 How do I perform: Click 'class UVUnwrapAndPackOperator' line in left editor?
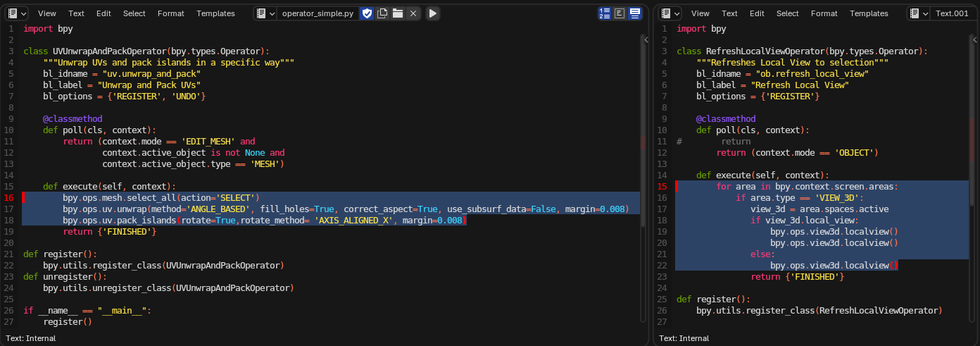(146, 51)
